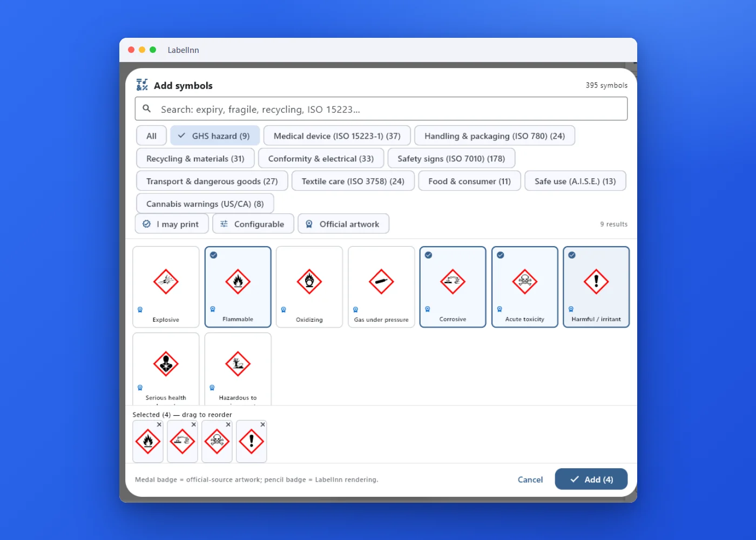756x540 pixels.
Task: Click the 395 symbols count text
Action: tap(606, 85)
